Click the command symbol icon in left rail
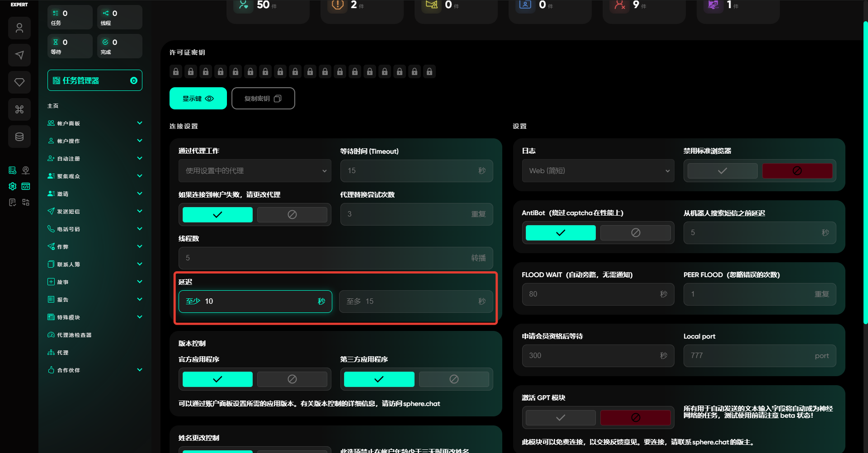The height and width of the screenshot is (453, 868). (19, 109)
